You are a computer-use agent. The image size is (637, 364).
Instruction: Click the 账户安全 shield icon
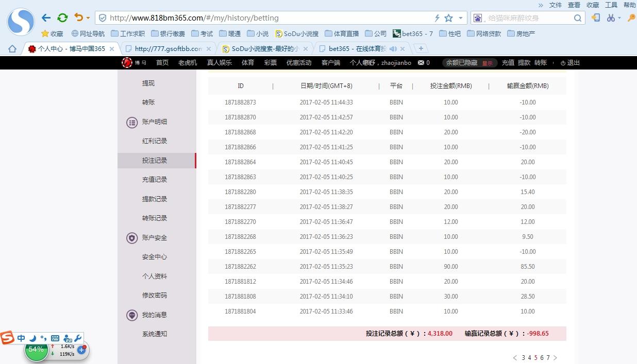pyautogui.click(x=132, y=238)
